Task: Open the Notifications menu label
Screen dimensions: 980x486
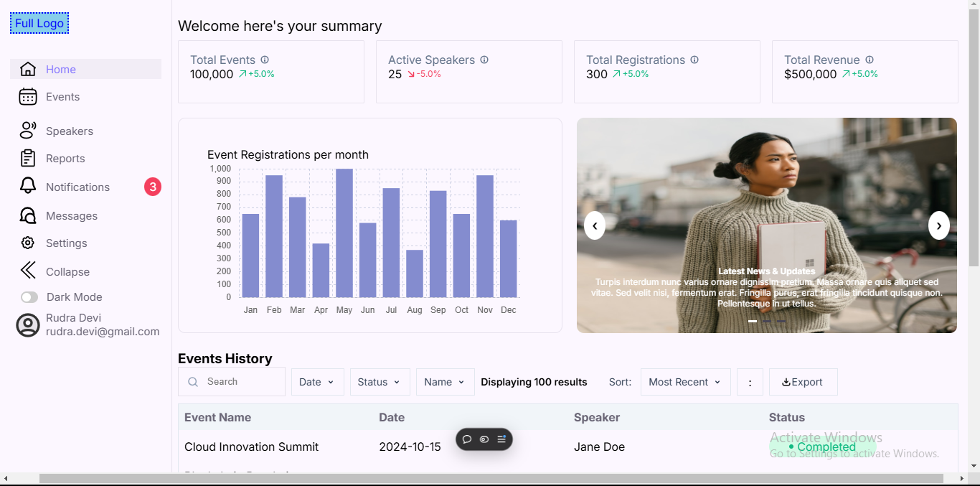Action: tap(77, 187)
